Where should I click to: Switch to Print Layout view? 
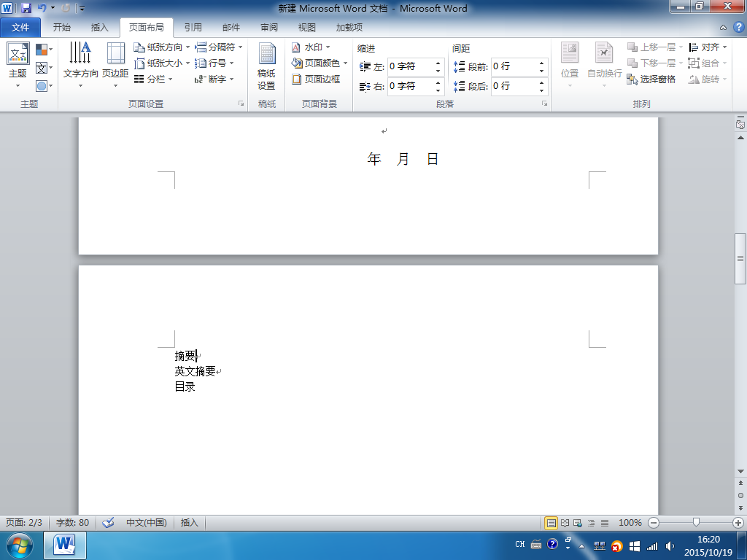click(551, 523)
